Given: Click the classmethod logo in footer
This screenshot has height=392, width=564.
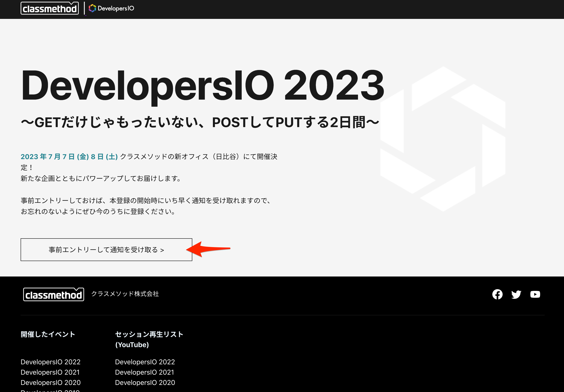Looking at the screenshot, I should click(x=53, y=294).
